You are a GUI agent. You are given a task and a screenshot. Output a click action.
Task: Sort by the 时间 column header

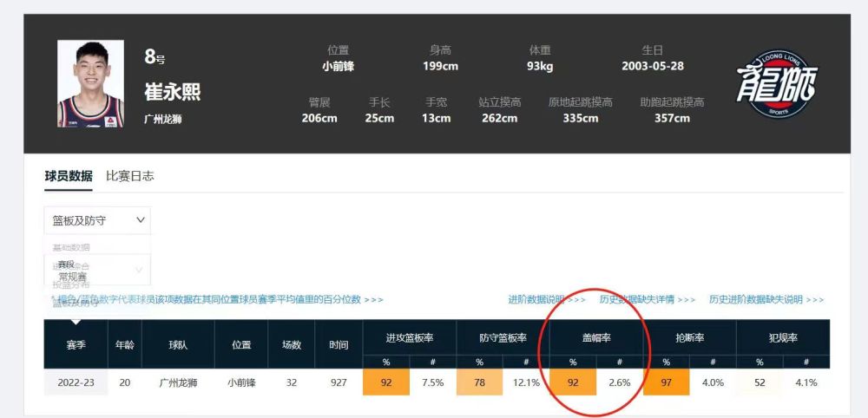339,344
